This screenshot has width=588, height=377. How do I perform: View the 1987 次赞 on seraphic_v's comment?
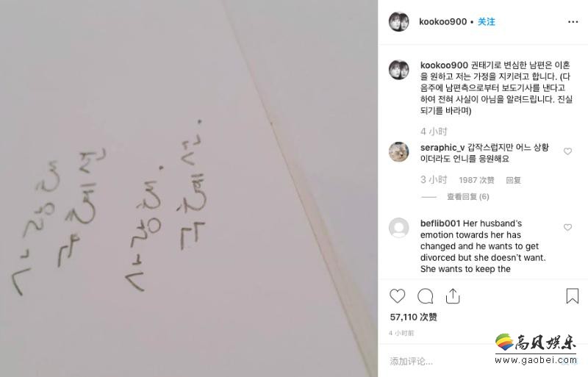[476, 181]
